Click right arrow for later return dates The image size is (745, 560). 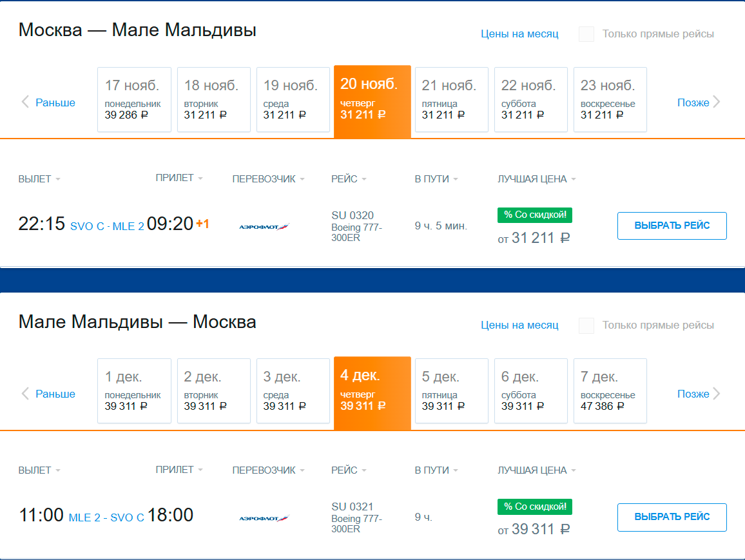tap(717, 393)
